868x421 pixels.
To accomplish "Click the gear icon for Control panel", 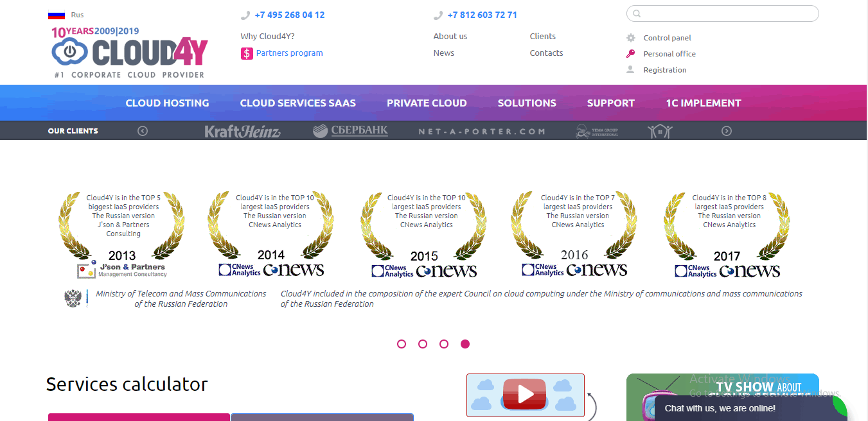I will point(631,38).
